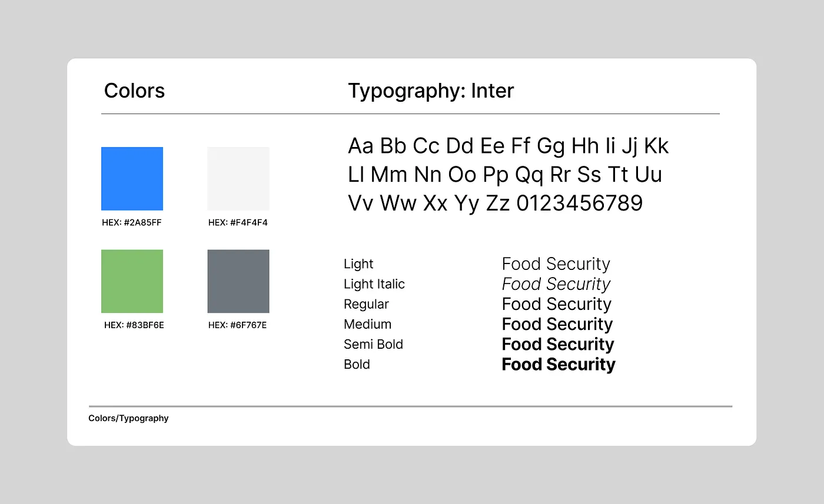The image size is (824, 504).
Task: Click the HEX: #F4F4F4 label
Action: click(238, 223)
